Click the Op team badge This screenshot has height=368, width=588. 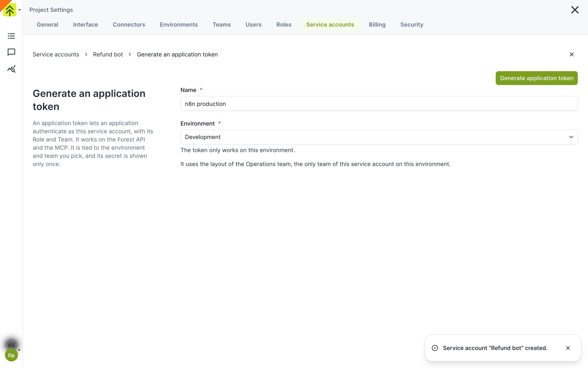click(11, 355)
